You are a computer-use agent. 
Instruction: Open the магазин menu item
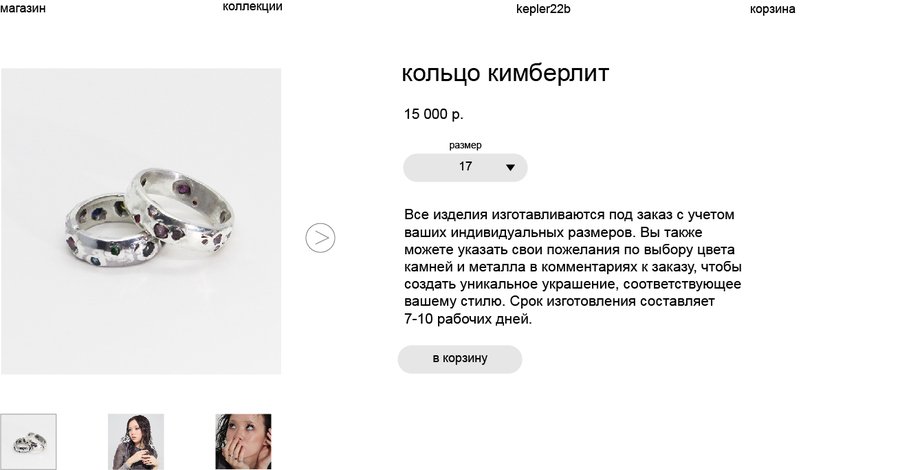[x=23, y=9]
